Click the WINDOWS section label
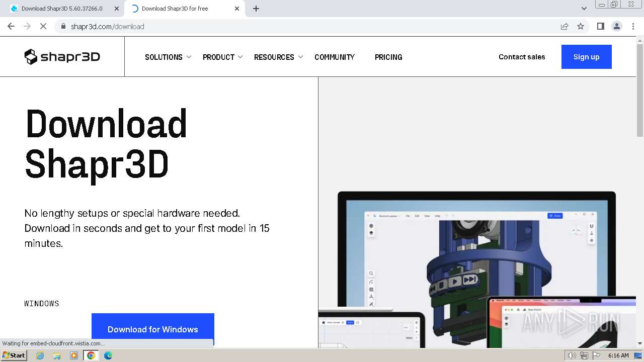Viewport: 644px width, 362px height. point(42,304)
